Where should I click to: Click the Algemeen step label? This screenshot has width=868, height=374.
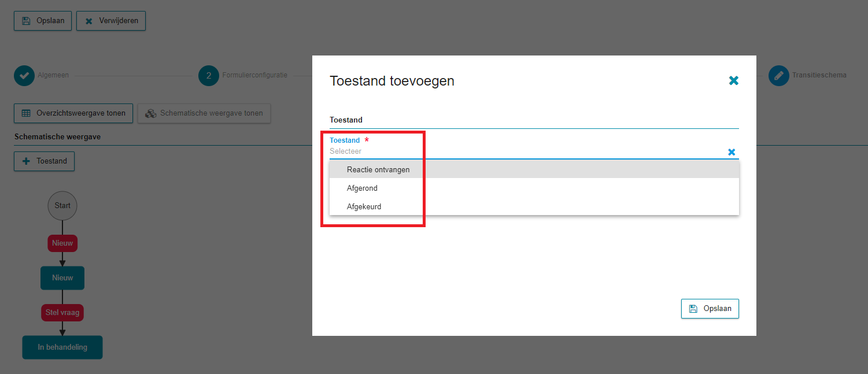53,75
